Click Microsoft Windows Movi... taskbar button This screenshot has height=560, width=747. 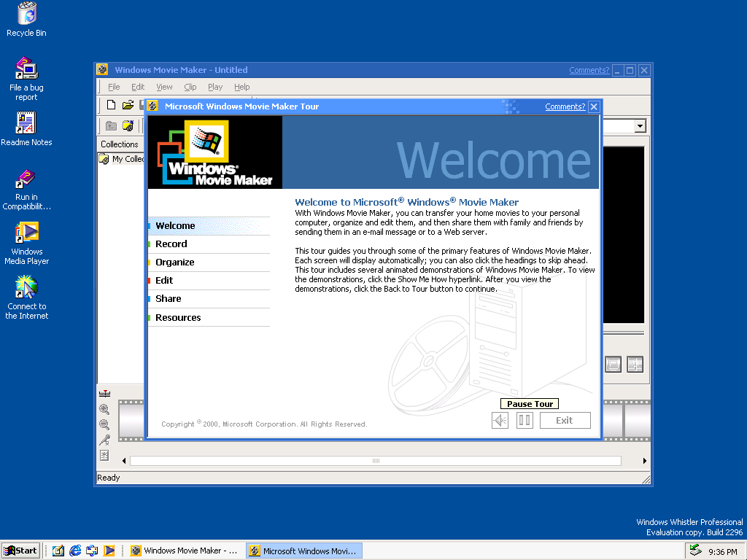304,551
